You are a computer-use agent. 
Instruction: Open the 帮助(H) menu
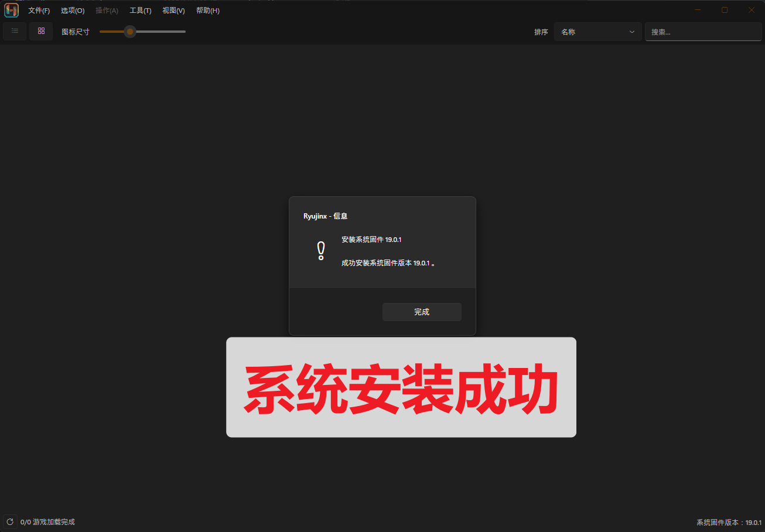click(x=208, y=11)
